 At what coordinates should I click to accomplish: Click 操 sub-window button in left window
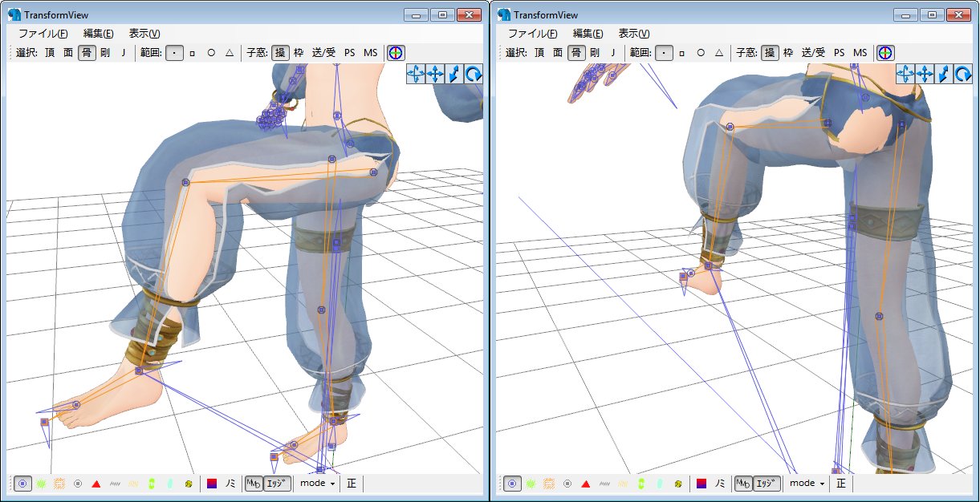point(280,53)
